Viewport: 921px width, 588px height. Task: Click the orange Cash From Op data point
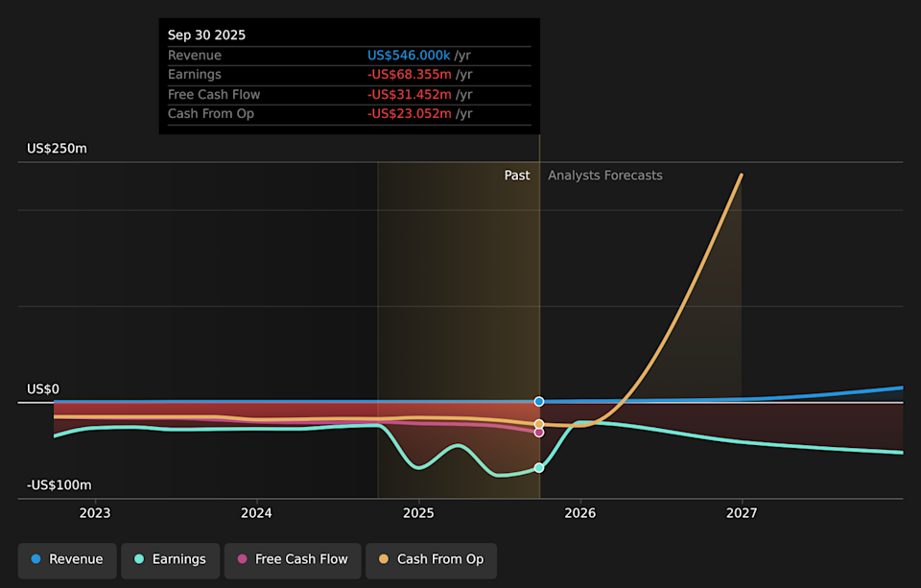[539, 424]
